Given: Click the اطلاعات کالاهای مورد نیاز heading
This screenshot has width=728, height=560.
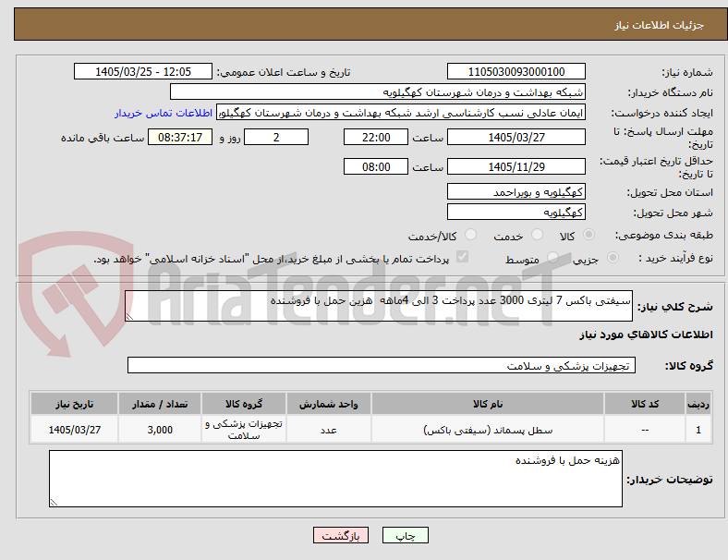Looking at the screenshot, I should coord(646,335).
